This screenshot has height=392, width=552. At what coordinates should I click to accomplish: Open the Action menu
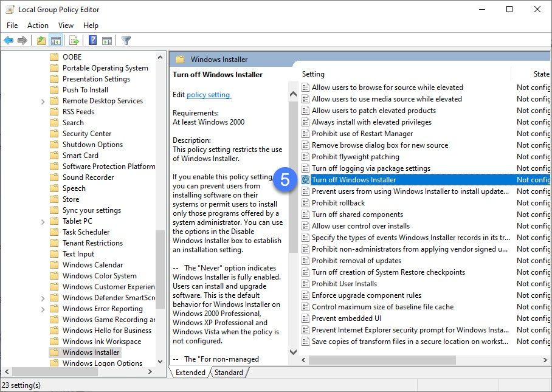coord(38,26)
